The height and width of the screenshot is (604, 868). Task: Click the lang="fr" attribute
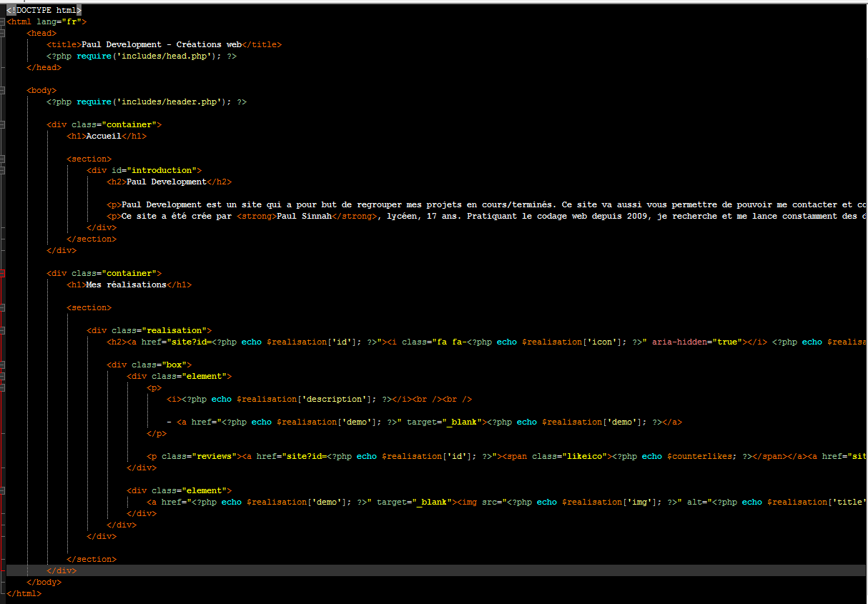pos(59,21)
